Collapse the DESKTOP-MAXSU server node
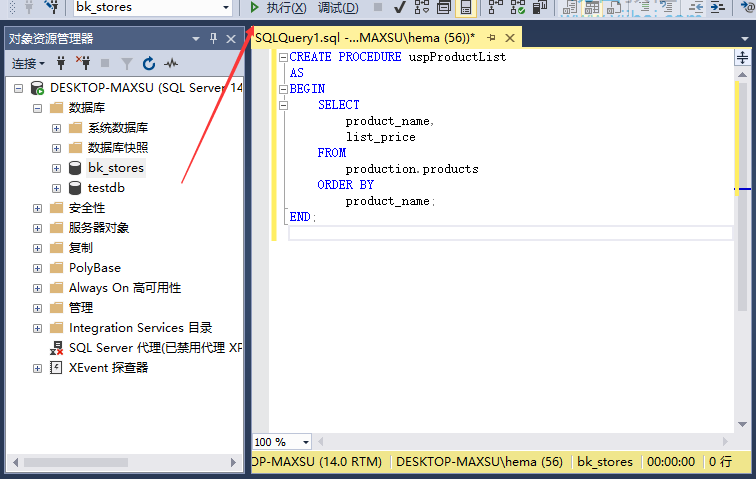Viewport: 756px width, 479px height. click(18, 88)
